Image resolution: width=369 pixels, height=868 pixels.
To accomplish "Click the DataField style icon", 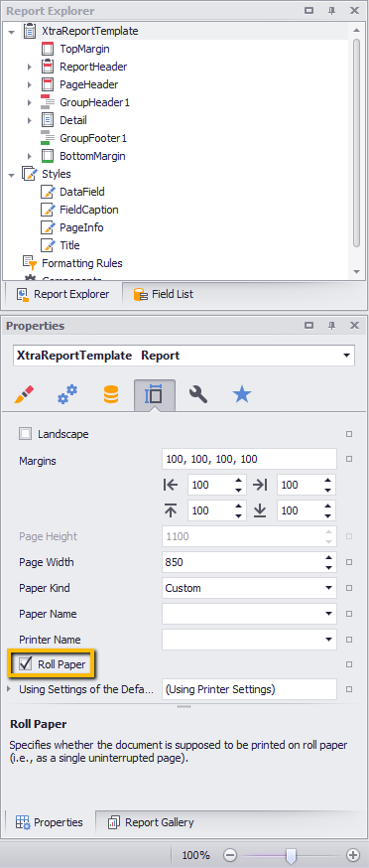I will click(49, 192).
